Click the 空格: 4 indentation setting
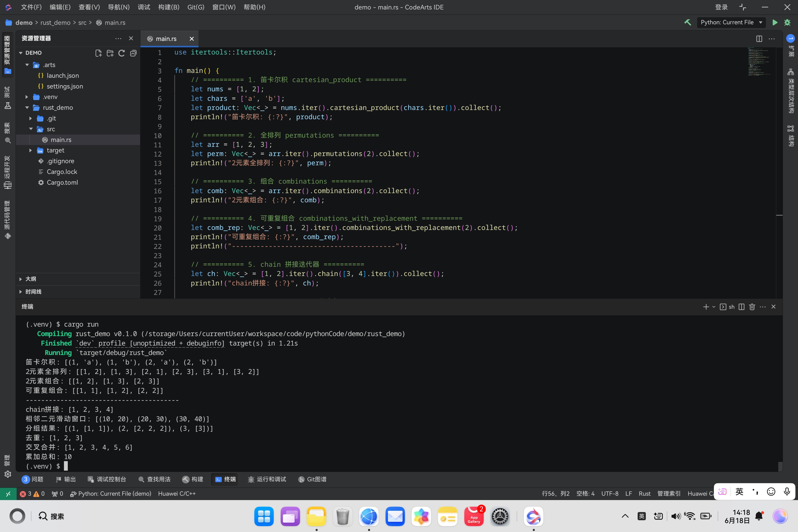798x532 pixels. [x=585, y=494]
